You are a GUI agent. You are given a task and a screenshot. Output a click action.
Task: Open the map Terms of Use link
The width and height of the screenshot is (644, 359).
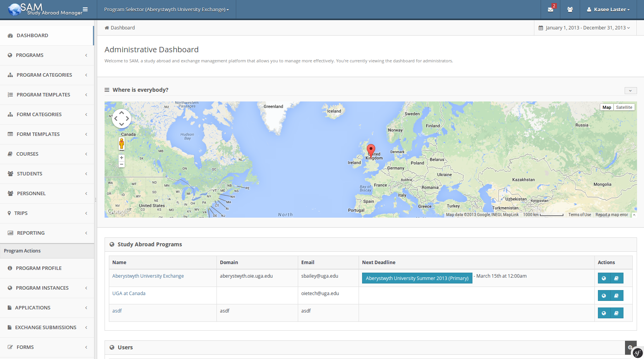(580, 215)
